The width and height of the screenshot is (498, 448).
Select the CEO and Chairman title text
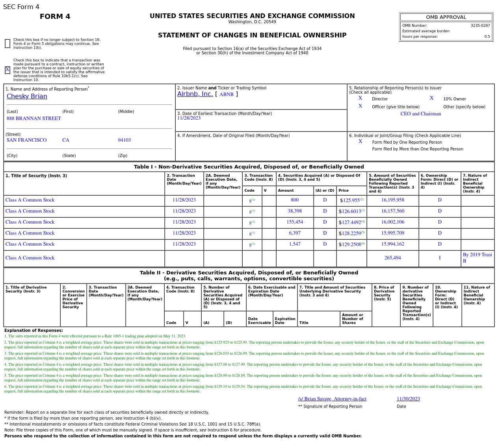pyautogui.click(x=421, y=114)
